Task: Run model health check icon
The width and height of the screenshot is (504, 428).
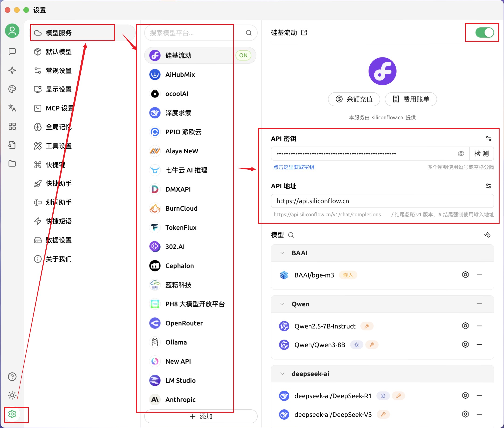Action: (487, 235)
